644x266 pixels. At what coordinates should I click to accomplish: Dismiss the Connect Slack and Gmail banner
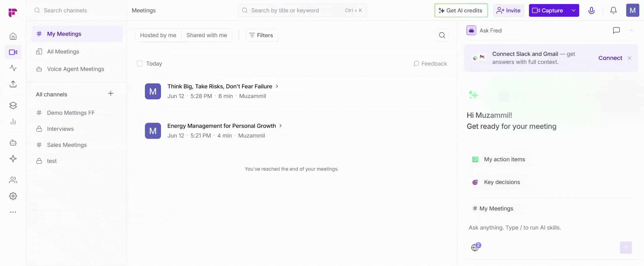pyautogui.click(x=630, y=58)
